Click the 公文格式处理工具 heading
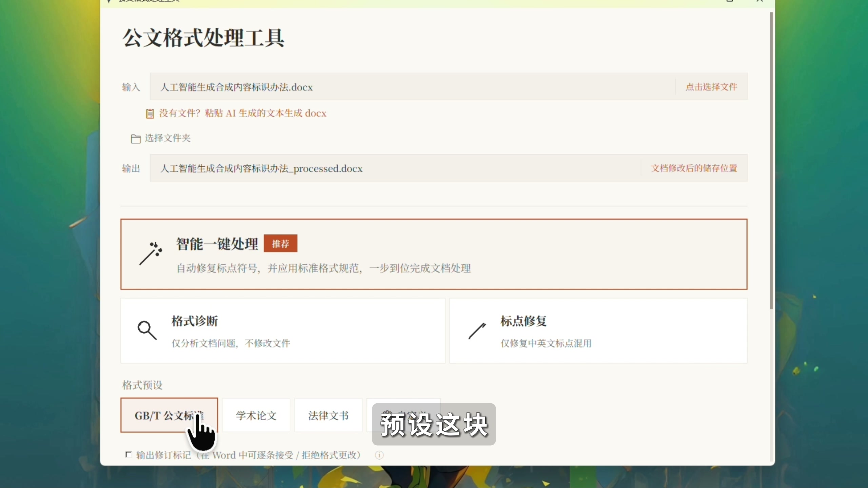 (203, 38)
